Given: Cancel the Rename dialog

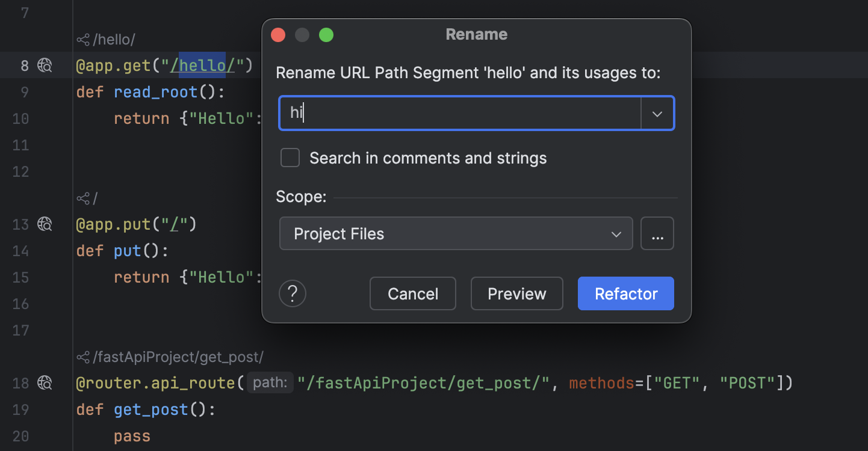Looking at the screenshot, I should [x=412, y=293].
